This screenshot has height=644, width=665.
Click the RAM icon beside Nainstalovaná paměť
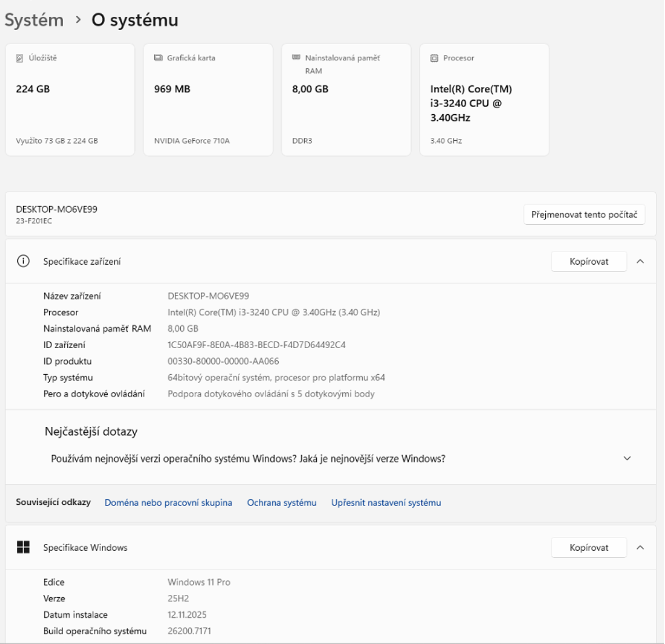[295, 58]
